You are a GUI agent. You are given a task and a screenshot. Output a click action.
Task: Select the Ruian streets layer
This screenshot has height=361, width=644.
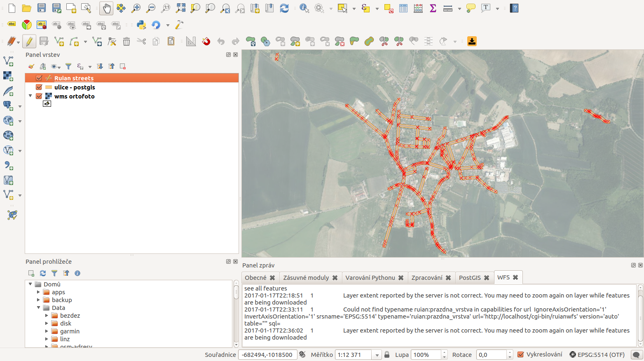(x=74, y=78)
